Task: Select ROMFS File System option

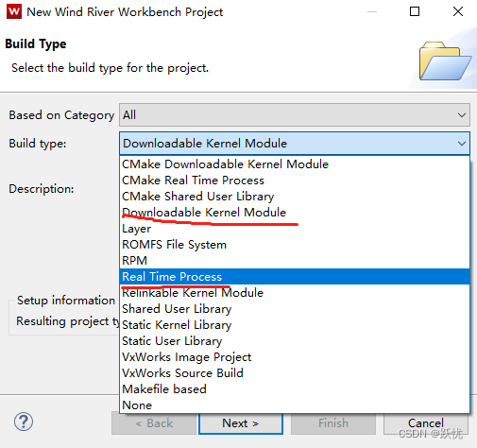Action: point(295,245)
